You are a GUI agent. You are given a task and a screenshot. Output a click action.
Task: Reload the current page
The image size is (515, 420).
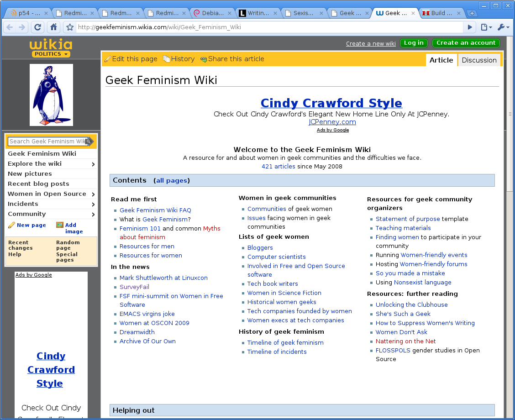tap(38, 27)
